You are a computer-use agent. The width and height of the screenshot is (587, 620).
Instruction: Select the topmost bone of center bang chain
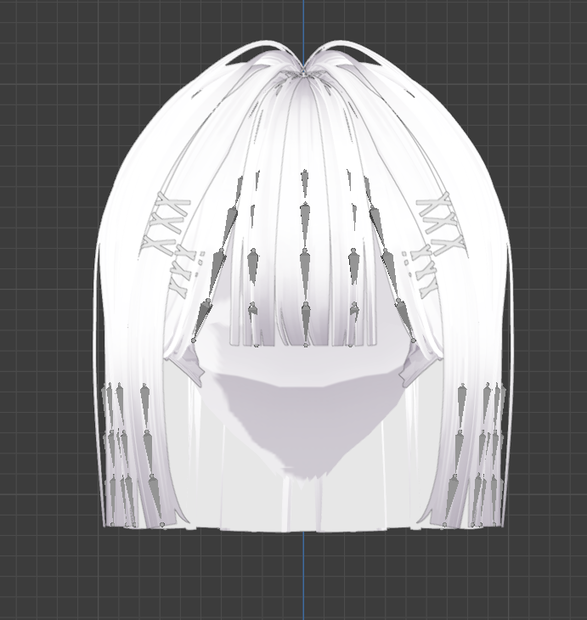[x=304, y=183]
